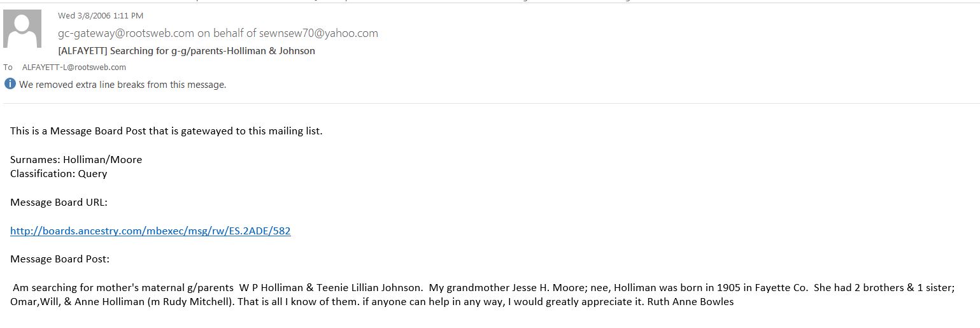The width and height of the screenshot is (980, 328).
Task: Select the gc-gateway@rootsweb.com sender address
Action: (126, 33)
